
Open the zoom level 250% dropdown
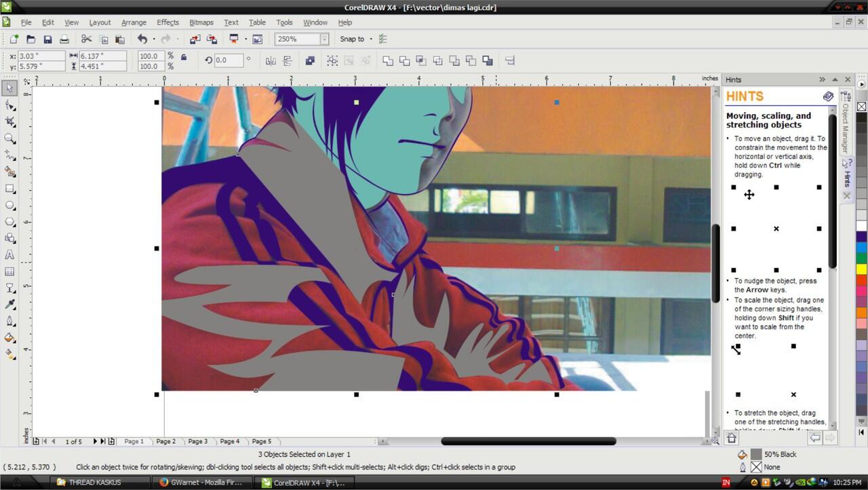coord(324,39)
